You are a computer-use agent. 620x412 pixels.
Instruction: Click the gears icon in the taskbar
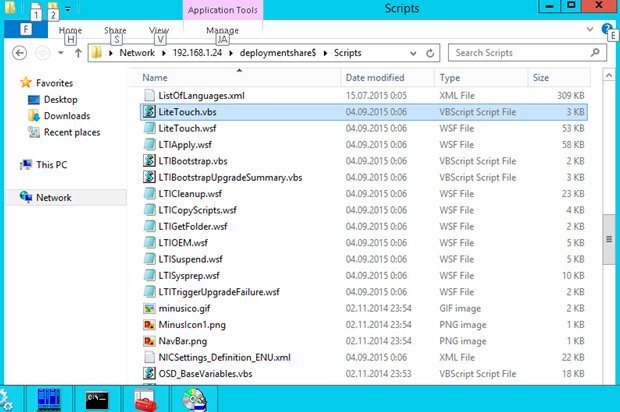[x=6, y=400]
